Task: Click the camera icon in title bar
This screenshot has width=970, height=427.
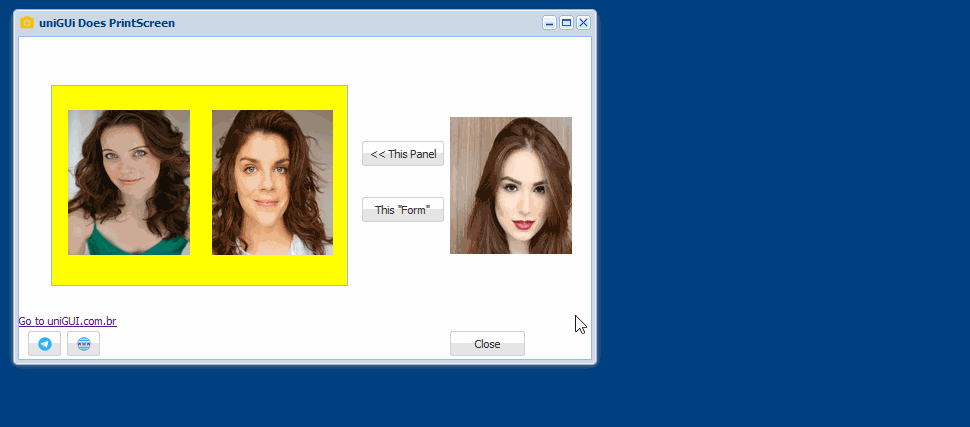Action: (27, 23)
